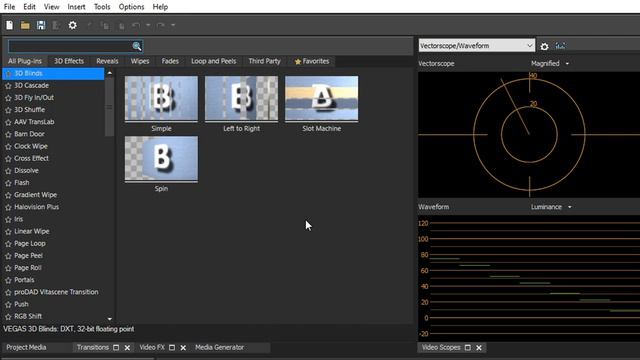Viewport: 640px width, 360px height.
Task: Create a new project with the toolbar icon
Action: tap(9, 25)
